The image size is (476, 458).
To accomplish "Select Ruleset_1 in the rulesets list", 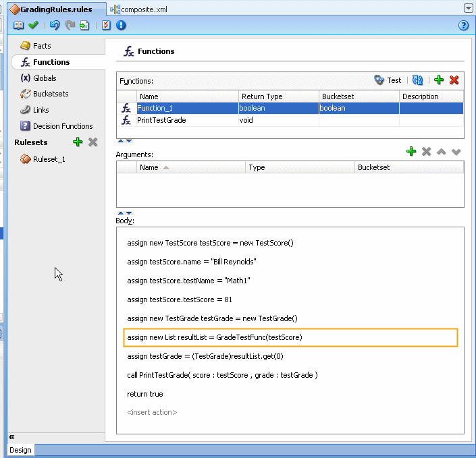I will point(43,159).
